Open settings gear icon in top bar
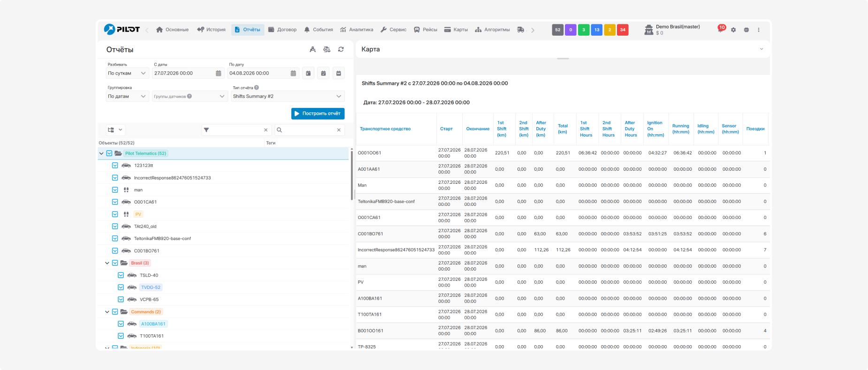 (x=733, y=30)
